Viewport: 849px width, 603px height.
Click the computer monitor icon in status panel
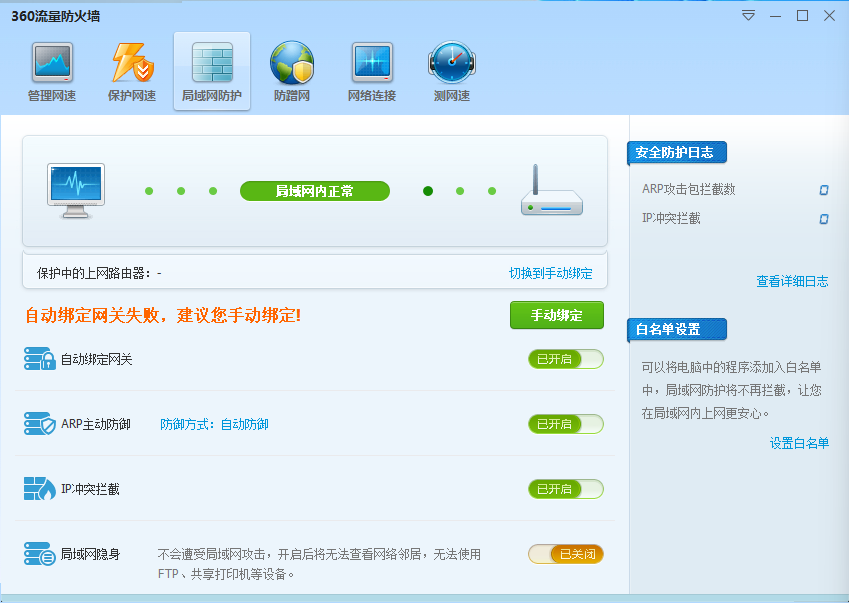(x=76, y=191)
